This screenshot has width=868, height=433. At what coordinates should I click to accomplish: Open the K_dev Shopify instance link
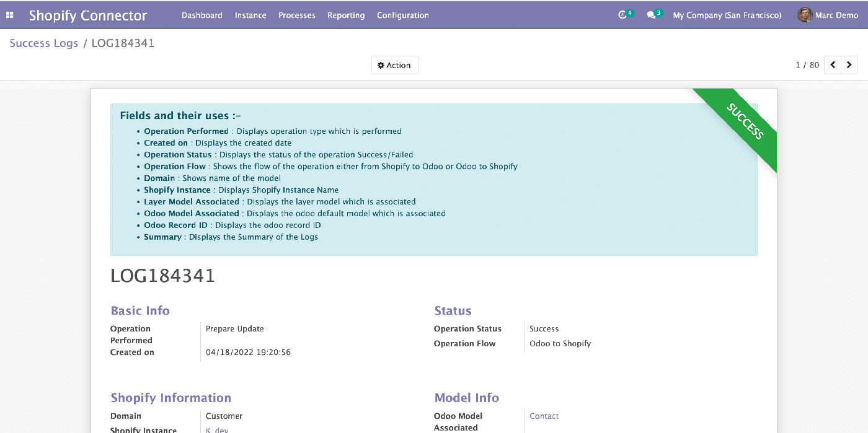tap(217, 430)
